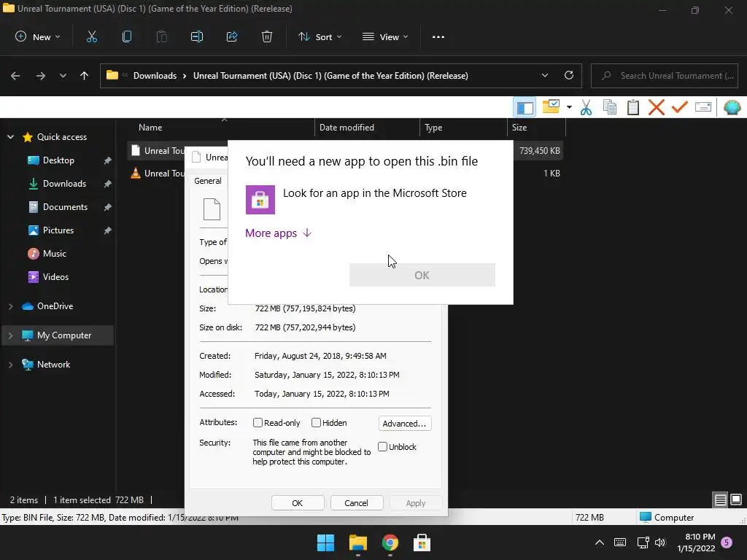Open the volume control in the tray
The image size is (747, 560).
(659, 542)
